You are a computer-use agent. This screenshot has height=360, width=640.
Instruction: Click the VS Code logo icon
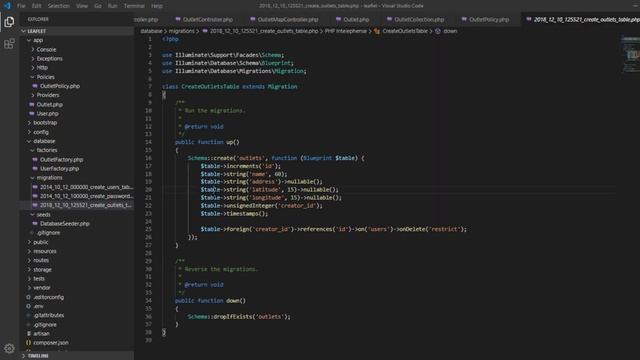[7, 6]
